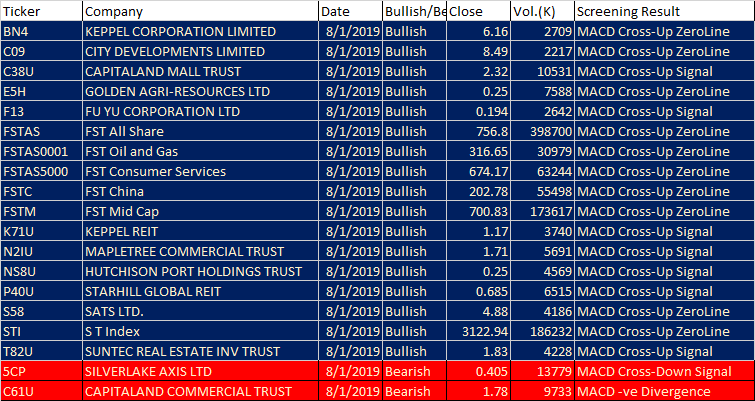
Task: Click close value 6.16
Action: tap(479, 32)
